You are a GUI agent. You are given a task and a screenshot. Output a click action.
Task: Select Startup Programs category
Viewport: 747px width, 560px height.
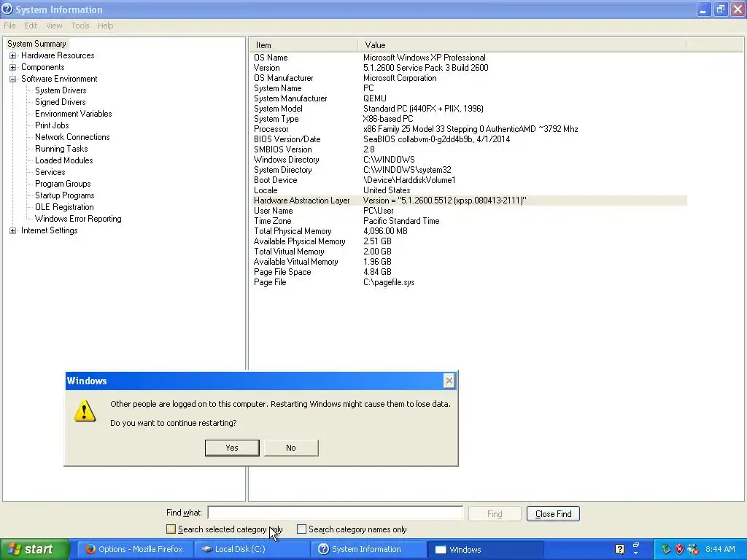[65, 195]
